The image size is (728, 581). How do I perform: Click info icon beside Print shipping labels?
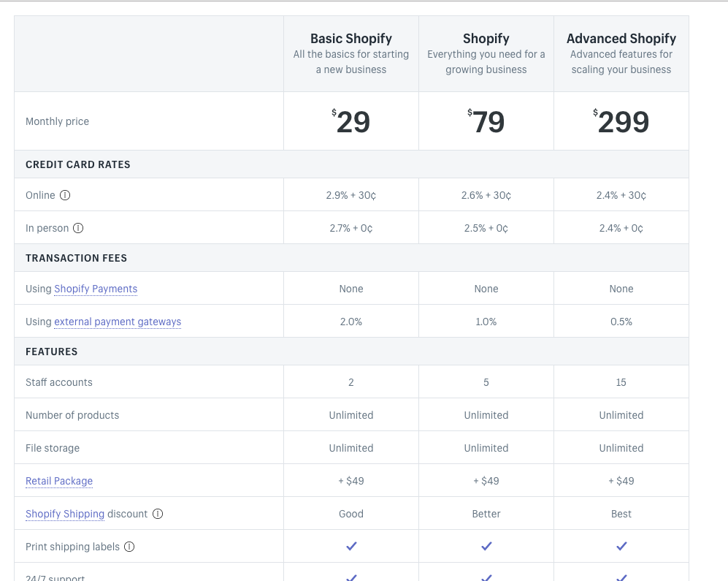(x=129, y=547)
